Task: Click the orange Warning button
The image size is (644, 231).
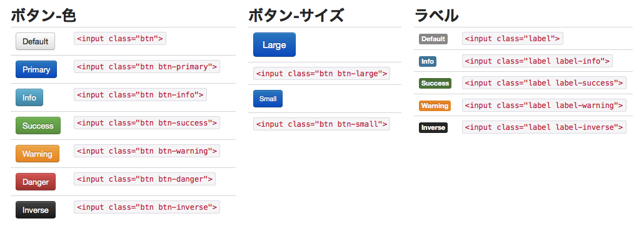Action: click(x=38, y=154)
